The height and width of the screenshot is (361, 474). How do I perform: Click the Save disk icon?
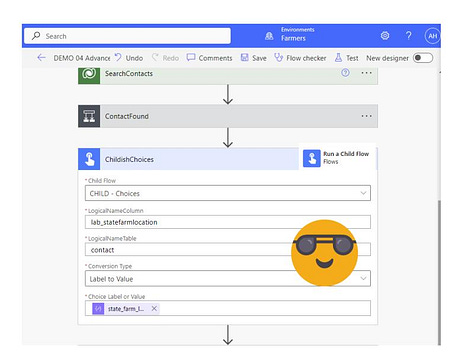click(245, 58)
